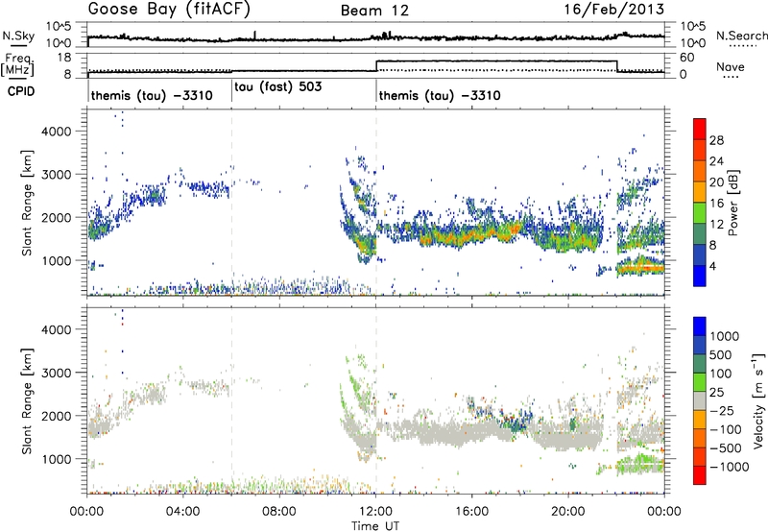Click the yellow-orange 16-20 dB Power colorbar segment
This screenshot has height=532, width=768.
700,191
